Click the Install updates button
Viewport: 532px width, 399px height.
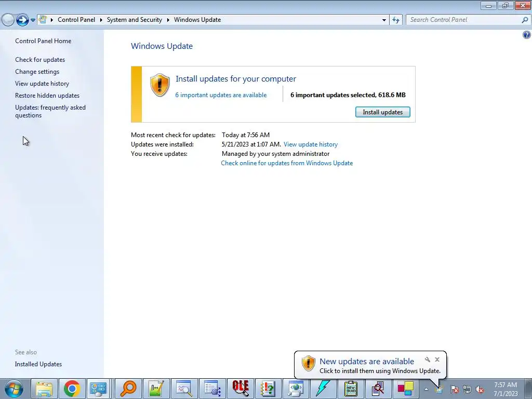click(383, 112)
